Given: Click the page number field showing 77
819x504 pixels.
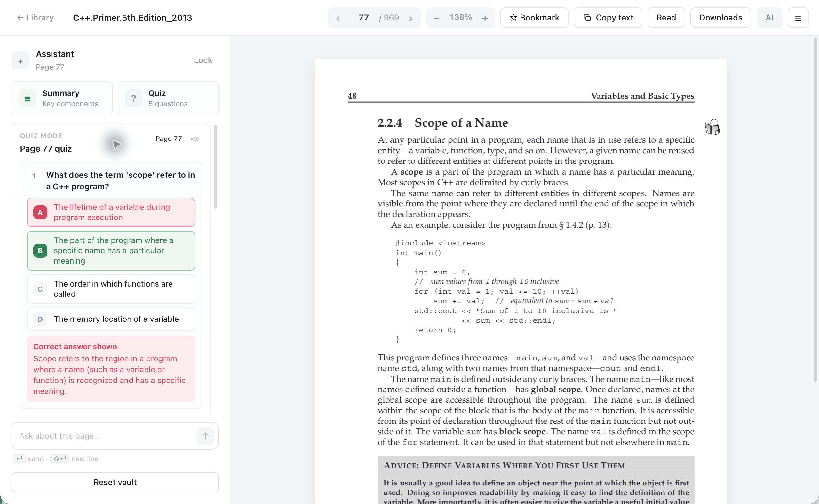Looking at the screenshot, I should pos(363,18).
